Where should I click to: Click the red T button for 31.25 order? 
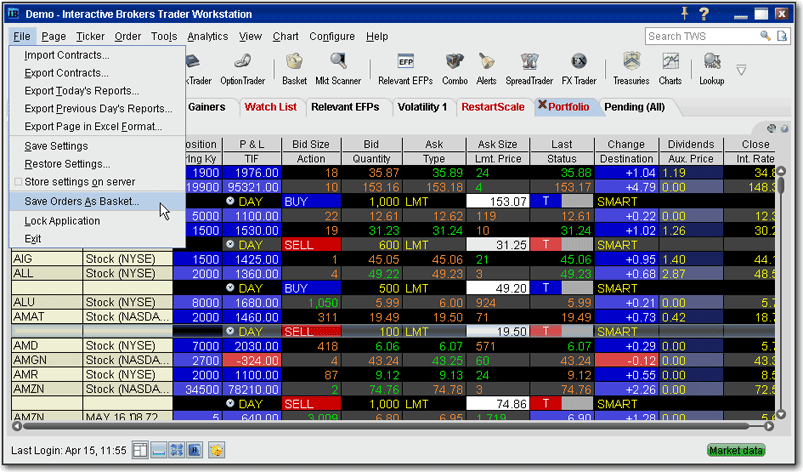(545, 245)
